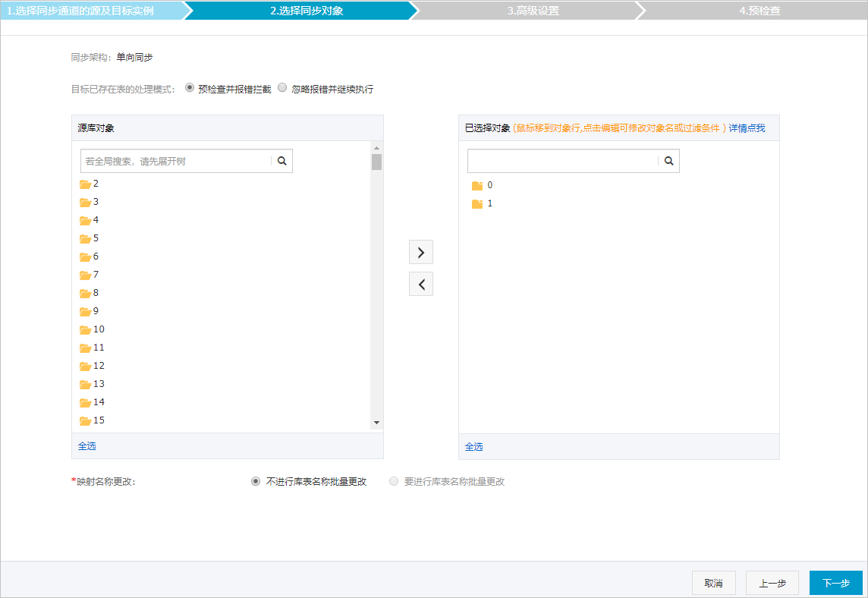Click the 上一步 button
The image size is (868, 598).
pyautogui.click(x=772, y=583)
